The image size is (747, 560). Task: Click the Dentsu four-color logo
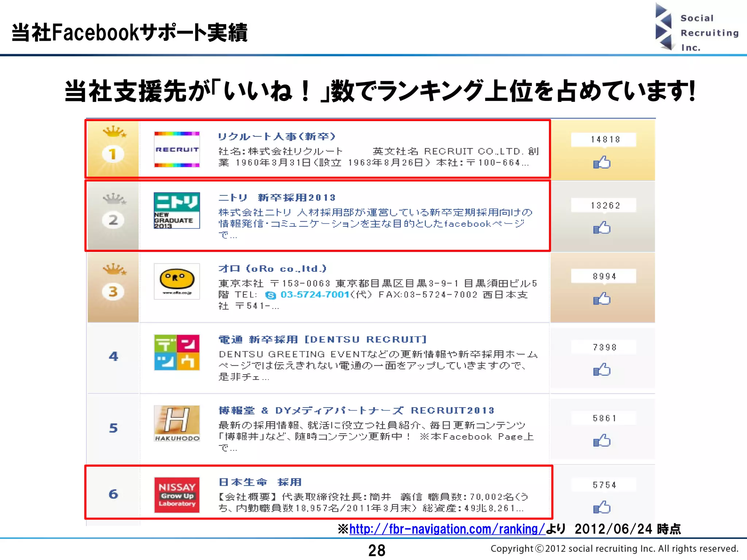coord(177,353)
